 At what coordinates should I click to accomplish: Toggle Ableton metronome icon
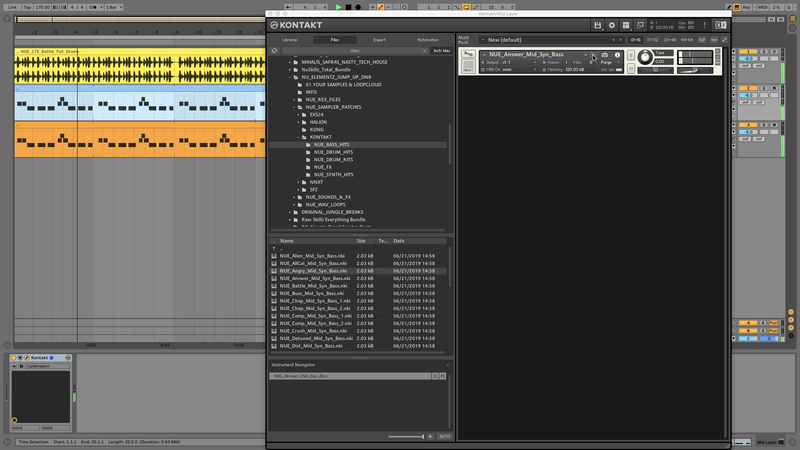point(93,7)
